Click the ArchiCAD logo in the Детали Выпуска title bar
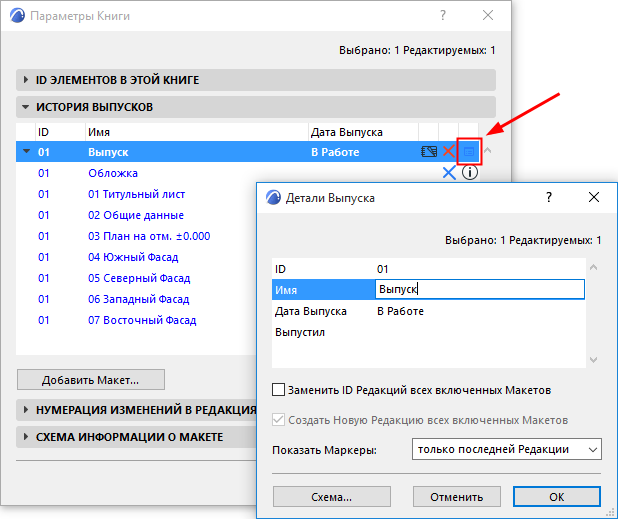Screen dimensions: 618x519 click(273, 197)
